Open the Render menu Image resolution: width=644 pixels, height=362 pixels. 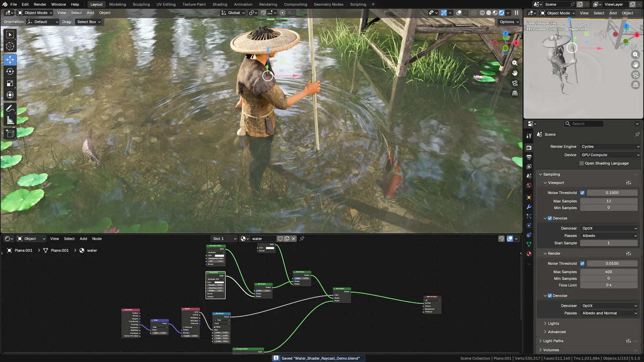(40, 4)
